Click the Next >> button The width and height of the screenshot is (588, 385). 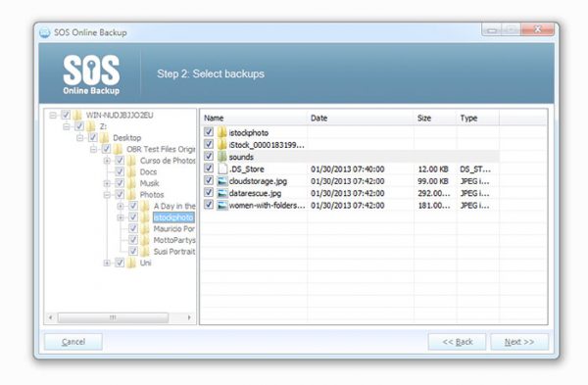[x=519, y=342]
